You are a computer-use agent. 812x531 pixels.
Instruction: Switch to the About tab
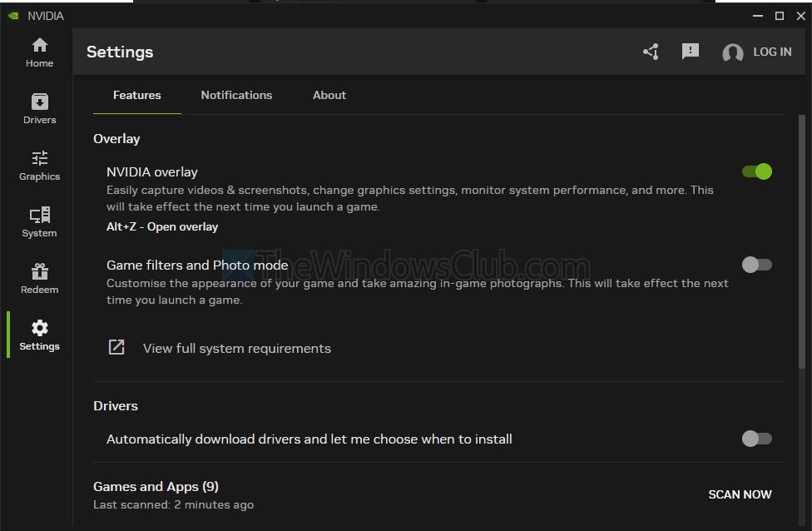tap(329, 95)
